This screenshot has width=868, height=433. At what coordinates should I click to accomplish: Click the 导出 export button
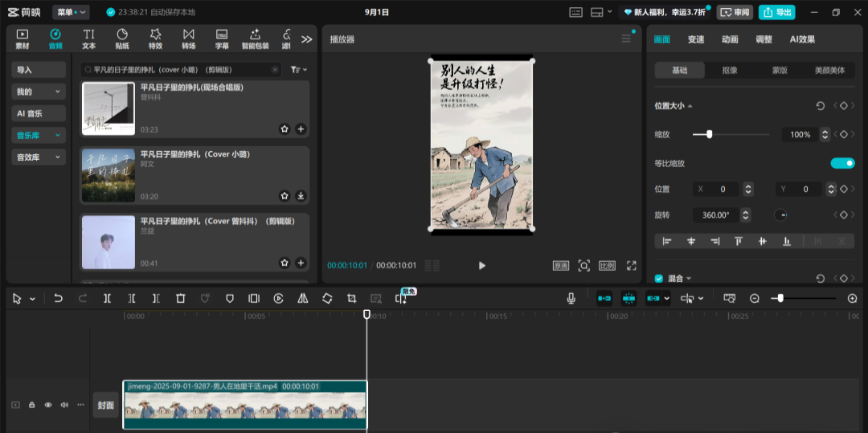click(x=776, y=12)
